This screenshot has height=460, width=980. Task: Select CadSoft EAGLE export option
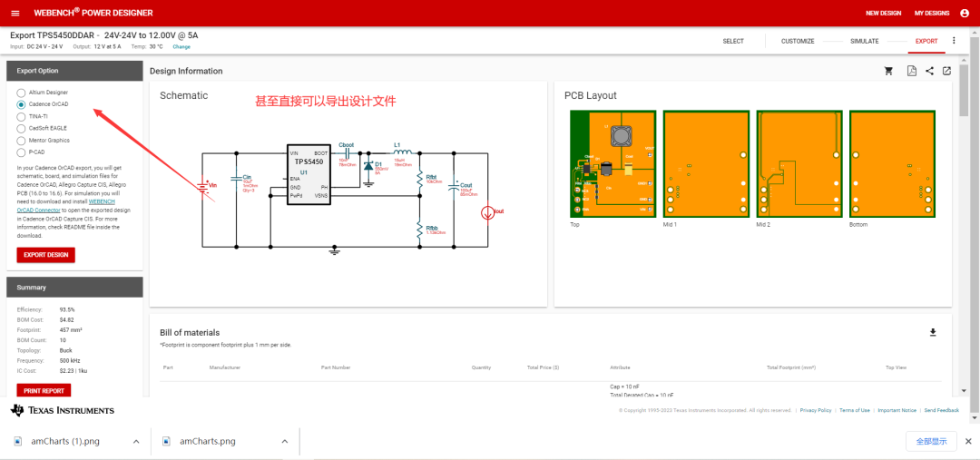[x=21, y=128]
